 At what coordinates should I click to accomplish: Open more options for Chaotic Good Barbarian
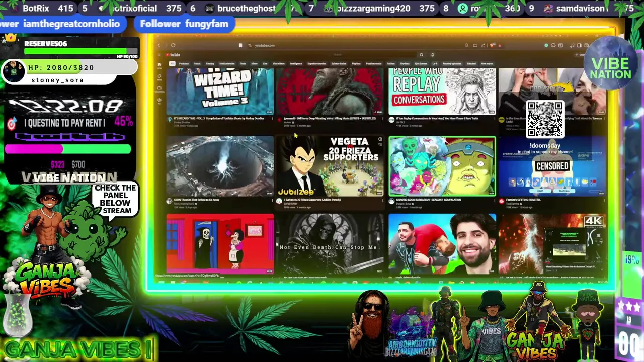click(494, 200)
